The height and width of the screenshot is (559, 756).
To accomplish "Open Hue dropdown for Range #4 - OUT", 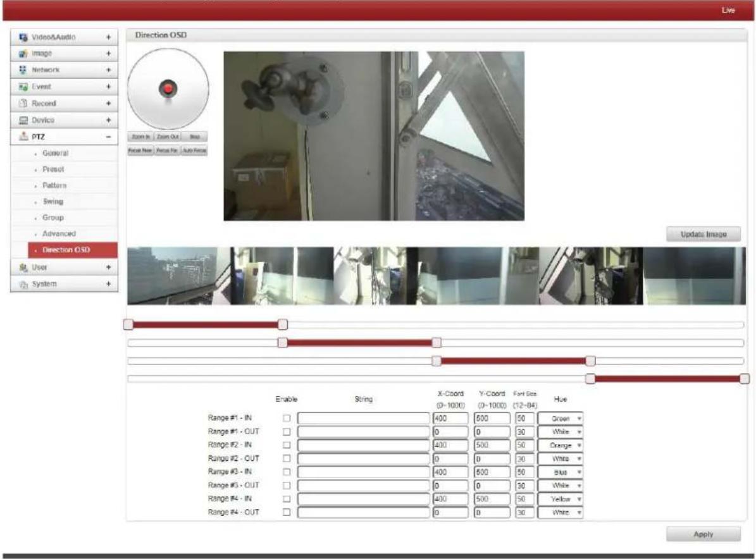I will pyautogui.click(x=561, y=512).
